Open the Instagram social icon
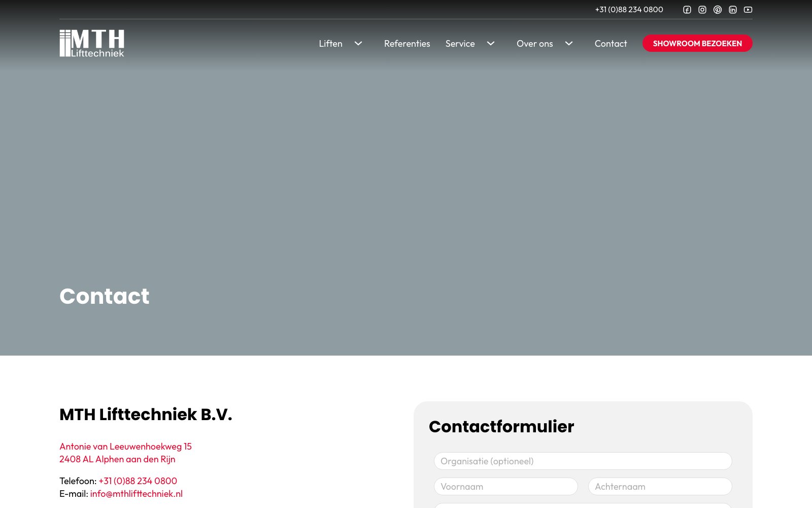Image resolution: width=812 pixels, height=508 pixels. (x=702, y=10)
